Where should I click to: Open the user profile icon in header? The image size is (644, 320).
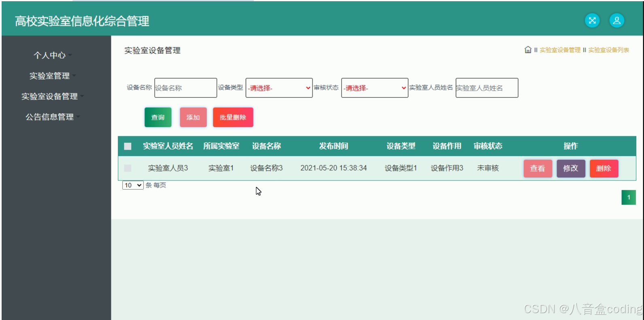[617, 21]
